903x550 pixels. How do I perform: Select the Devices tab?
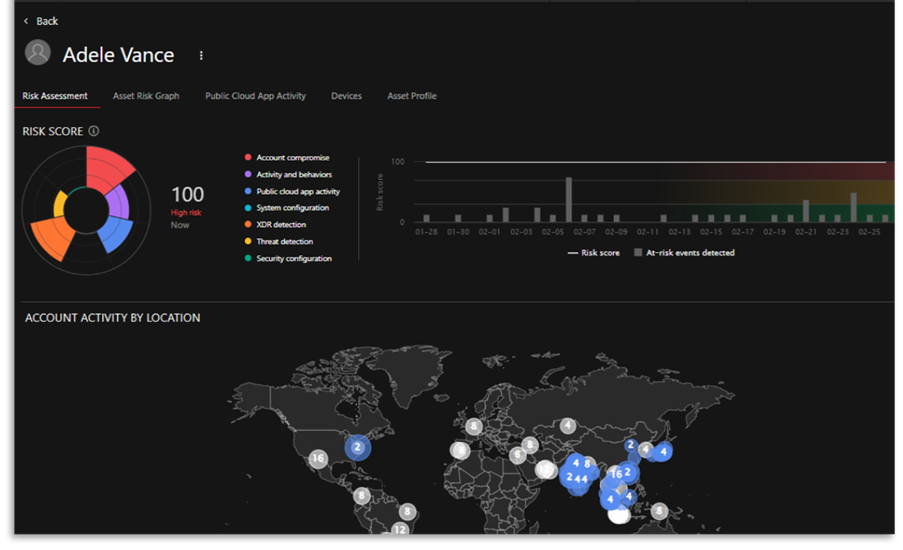346,96
